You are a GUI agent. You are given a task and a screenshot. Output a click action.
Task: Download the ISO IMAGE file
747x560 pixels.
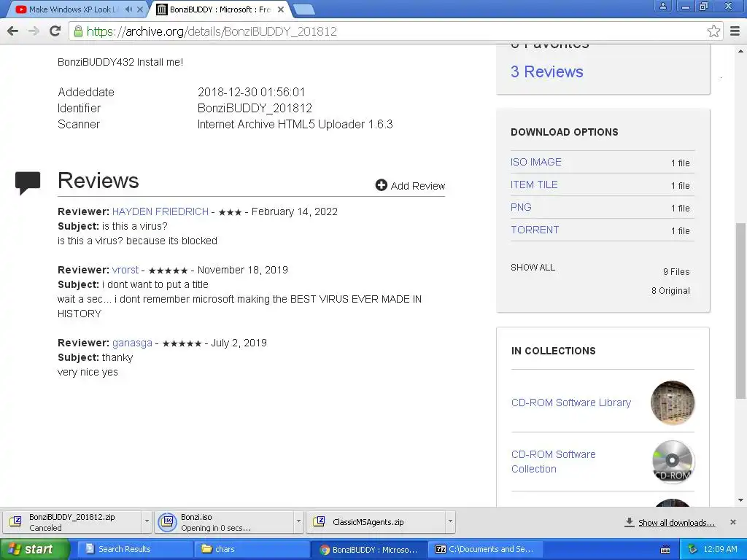pyautogui.click(x=536, y=162)
